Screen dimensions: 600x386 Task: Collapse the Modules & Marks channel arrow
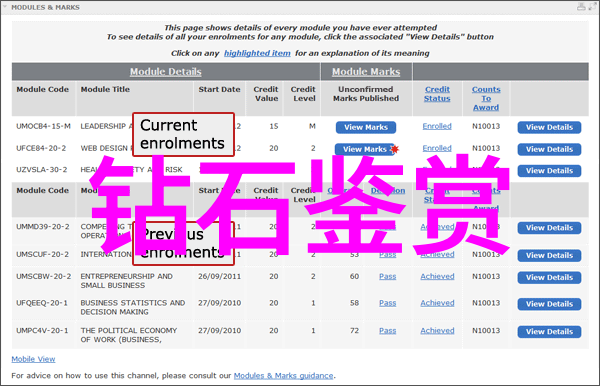(x=5, y=7)
